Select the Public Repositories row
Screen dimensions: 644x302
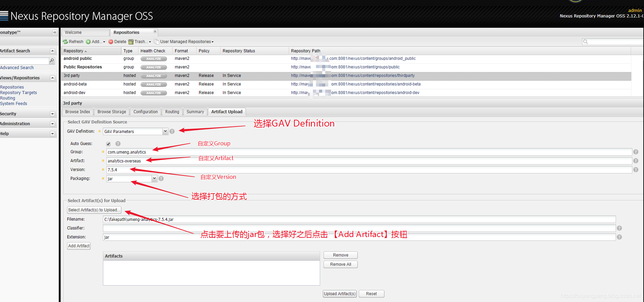click(x=346, y=67)
